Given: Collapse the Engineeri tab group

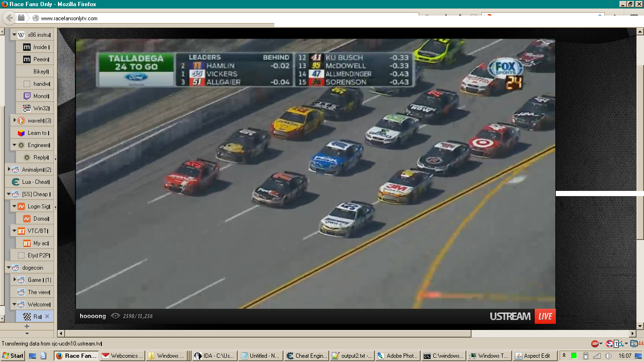Looking at the screenshot, I should point(14,145).
